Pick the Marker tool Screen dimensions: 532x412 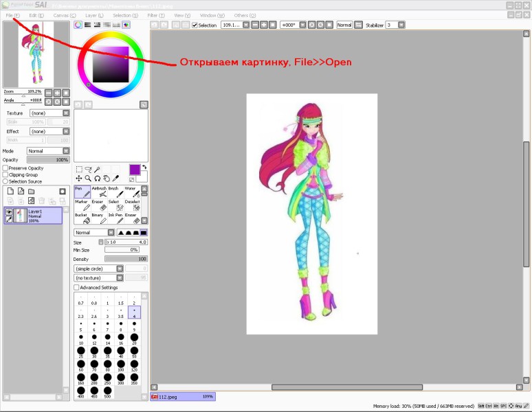(x=82, y=205)
